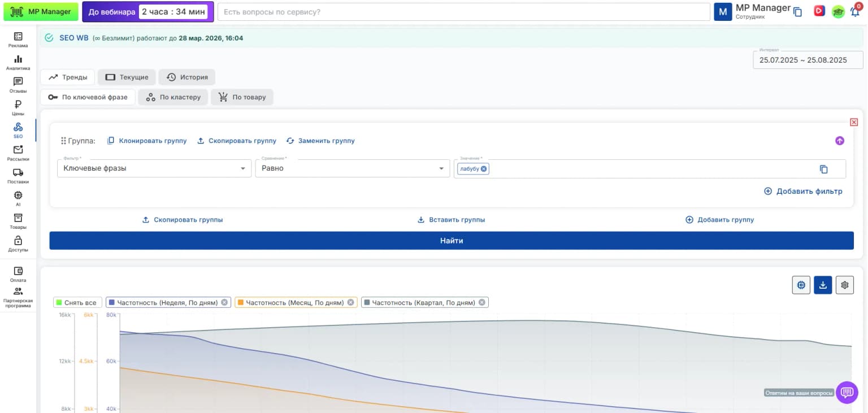Viewport: 868px width, 413px height.
Task: Go to Аналитика in the sidebar
Action: pos(18,62)
